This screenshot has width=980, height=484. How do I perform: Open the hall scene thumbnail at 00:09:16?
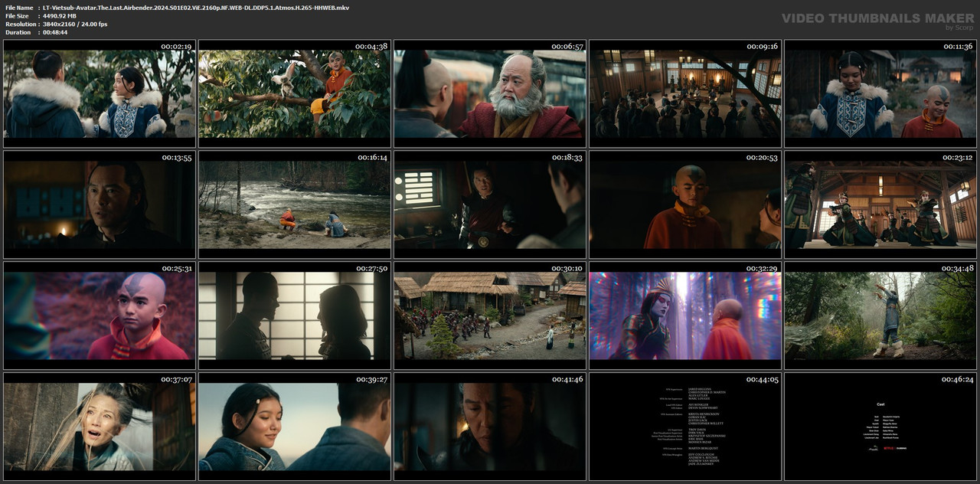(x=685, y=93)
